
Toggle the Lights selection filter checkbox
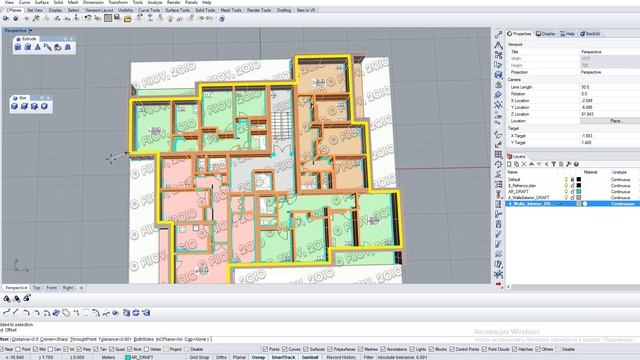[412, 349]
